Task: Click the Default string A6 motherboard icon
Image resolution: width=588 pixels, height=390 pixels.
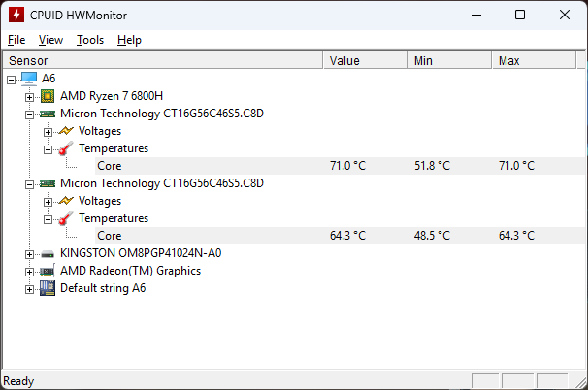Action: point(47,288)
